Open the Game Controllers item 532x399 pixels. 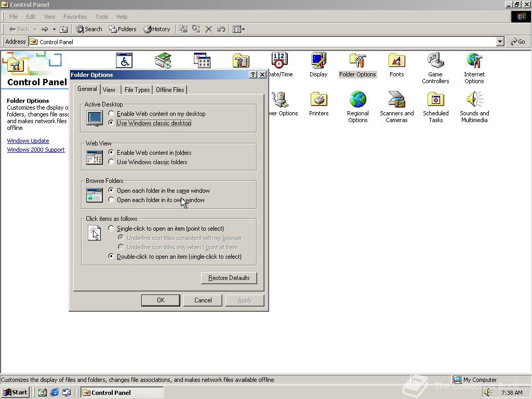click(435, 68)
